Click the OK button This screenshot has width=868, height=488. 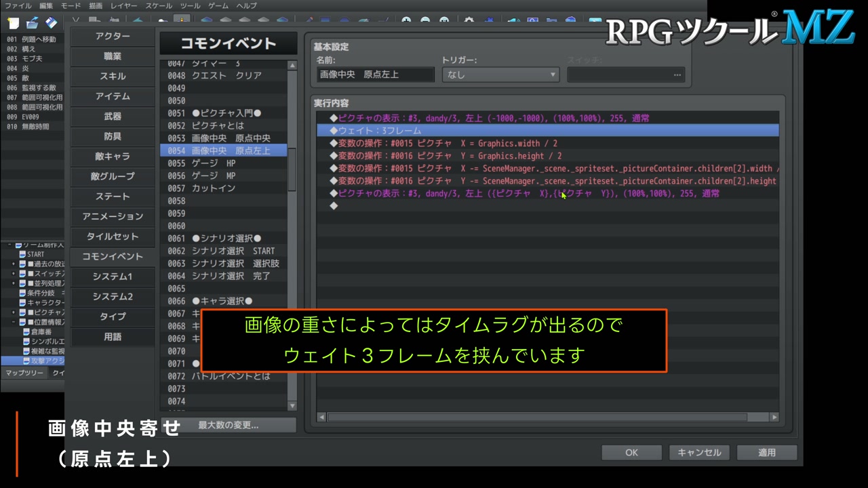631,453
